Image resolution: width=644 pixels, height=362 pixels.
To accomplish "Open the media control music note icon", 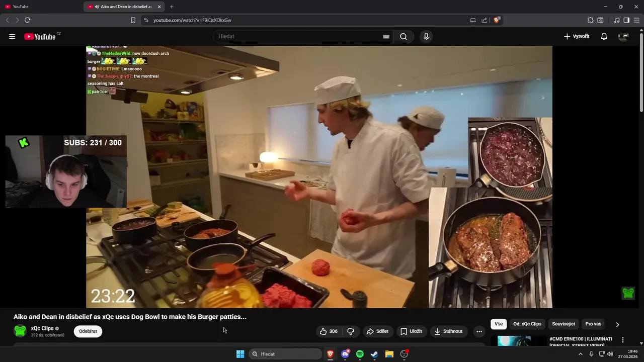I will click(x=616, y=20).
